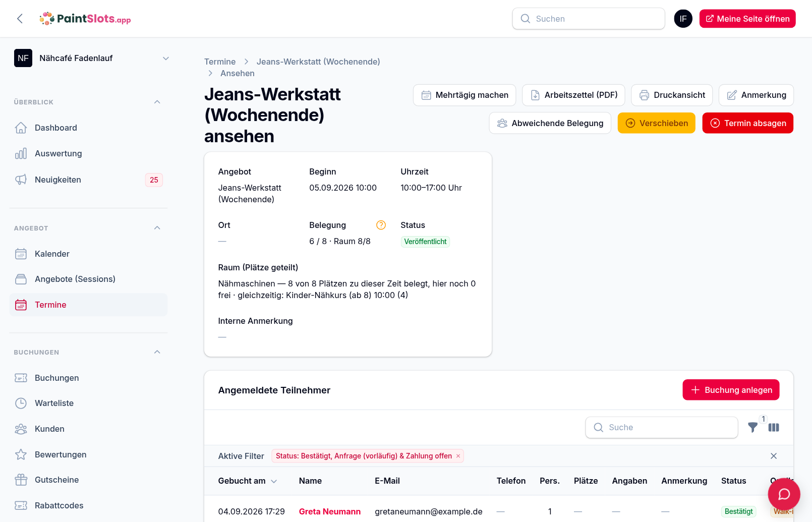
Task: Click the yellow Verschieben button
Action: (657, 123)
